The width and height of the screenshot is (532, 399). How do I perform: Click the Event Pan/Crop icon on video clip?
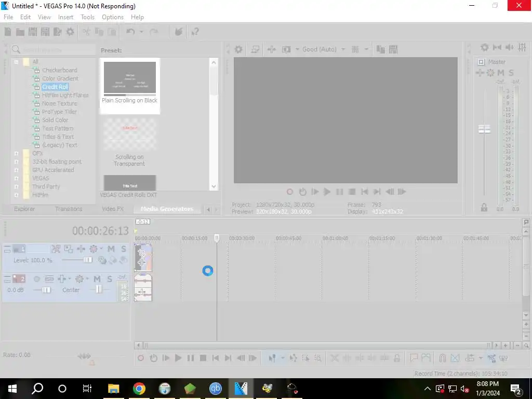click(142, 253)
